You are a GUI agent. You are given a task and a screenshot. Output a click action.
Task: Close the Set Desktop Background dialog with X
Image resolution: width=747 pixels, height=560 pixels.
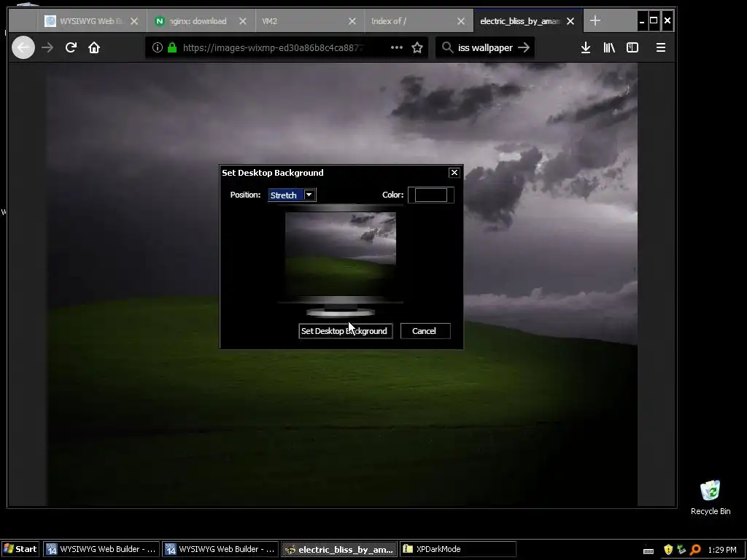click(454, 172)
